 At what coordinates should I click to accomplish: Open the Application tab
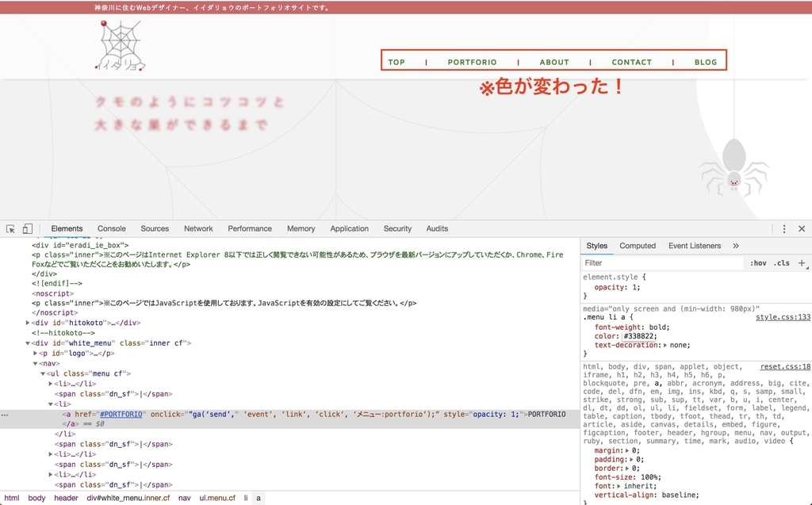[x=350, y=228]
